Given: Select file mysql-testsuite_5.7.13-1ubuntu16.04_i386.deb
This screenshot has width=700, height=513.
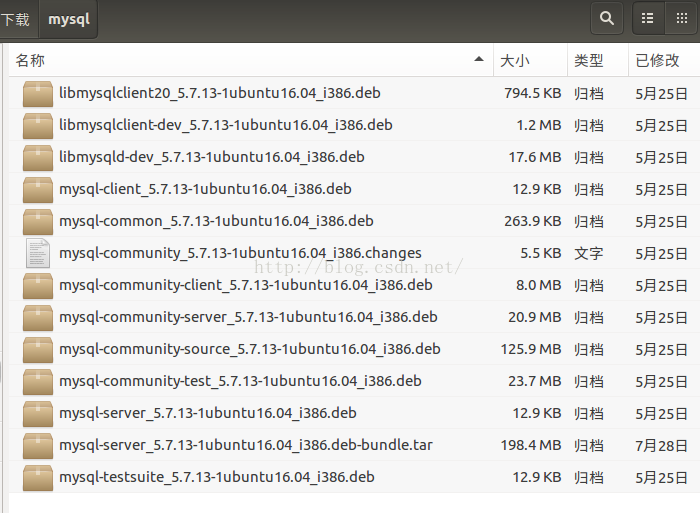Looking at the screenshot, I should click(217, 477).
